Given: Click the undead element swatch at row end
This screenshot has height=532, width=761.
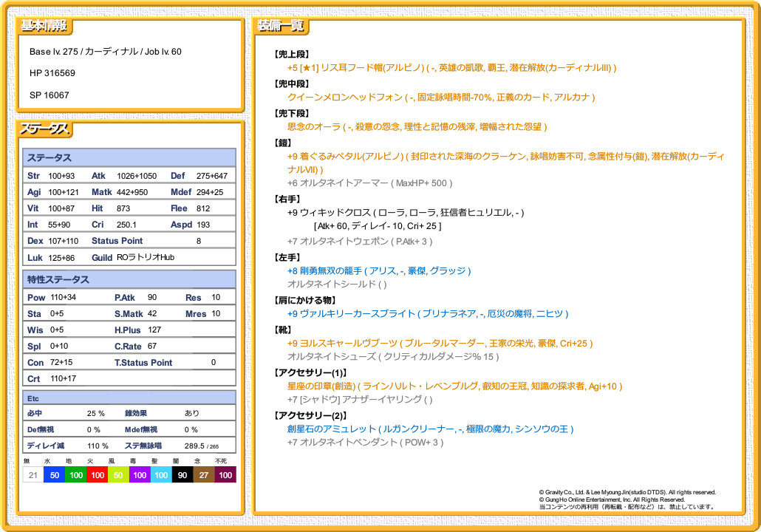Looking at the screenshot, I should 225,475.
